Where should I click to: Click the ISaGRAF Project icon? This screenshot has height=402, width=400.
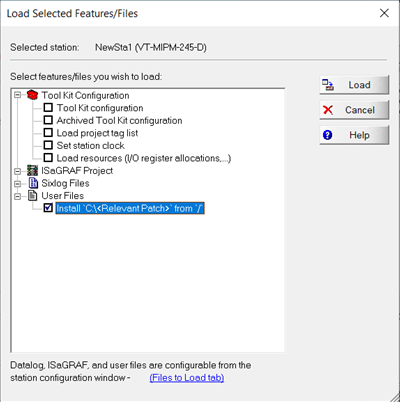[x=32, y=170]
